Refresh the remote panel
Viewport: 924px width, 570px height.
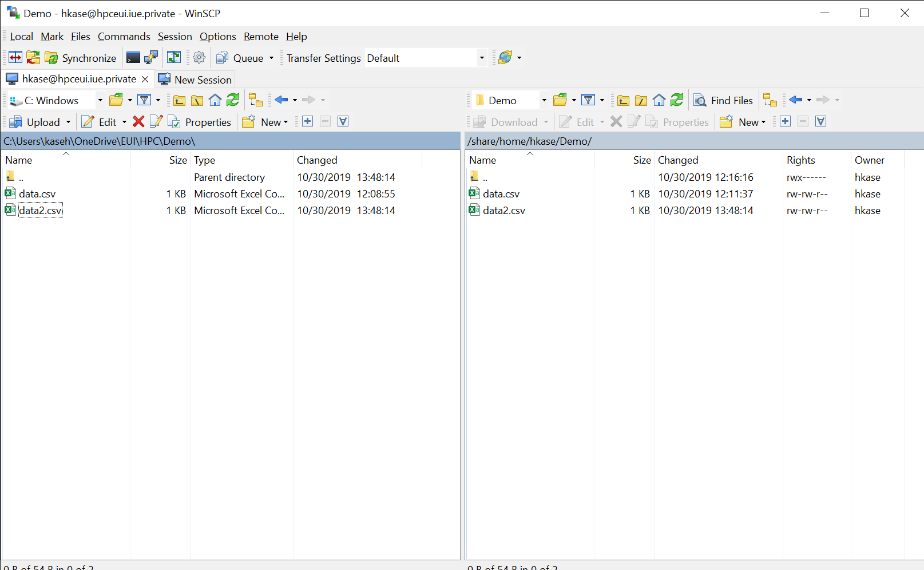click(677, 100)
